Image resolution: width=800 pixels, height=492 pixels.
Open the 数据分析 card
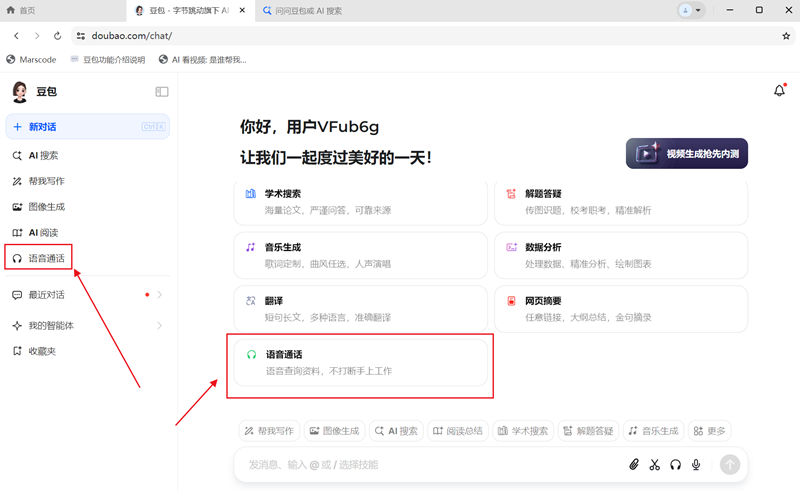pos(621,255)
